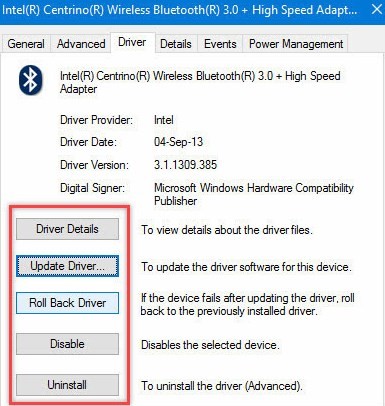Image resolution: width=385 pixels, height=406 pixels.
Task: Click the dialog title bar text
Action: (180, 10)
